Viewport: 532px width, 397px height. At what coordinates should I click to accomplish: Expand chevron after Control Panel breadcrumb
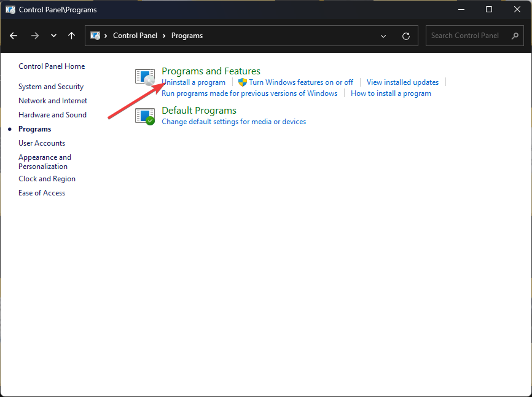pos(164,36)
